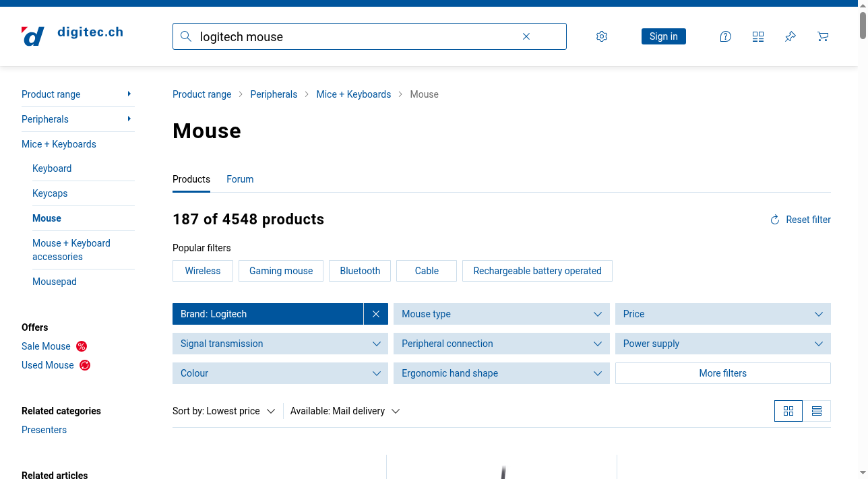
Task: Switch to the Forum tab
Action: tap(240, 179)
